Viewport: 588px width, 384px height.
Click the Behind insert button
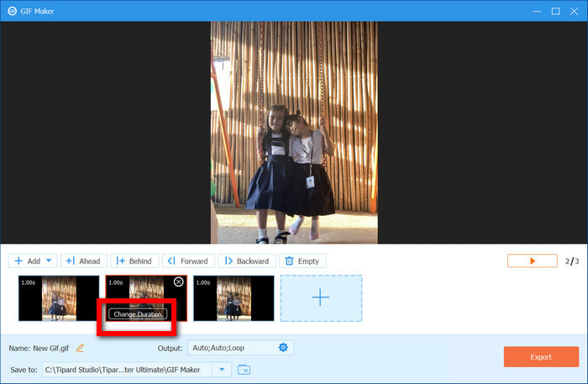(134, 261)
